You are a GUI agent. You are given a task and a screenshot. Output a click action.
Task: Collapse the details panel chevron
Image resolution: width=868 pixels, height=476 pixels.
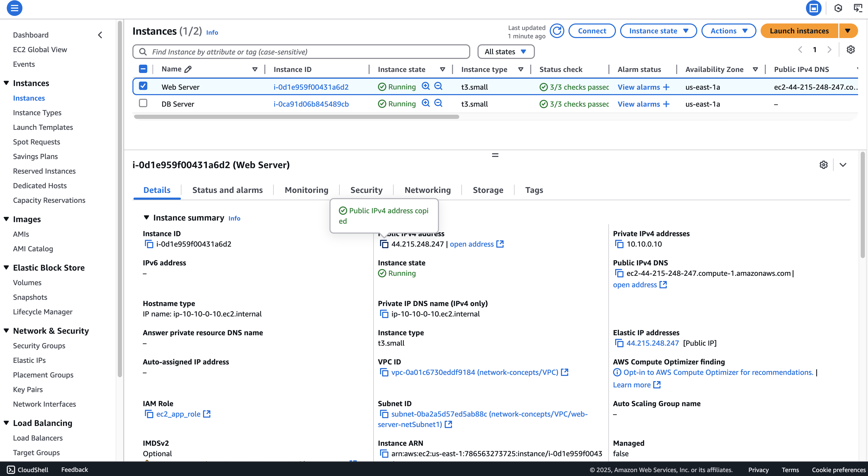point(843,165)
